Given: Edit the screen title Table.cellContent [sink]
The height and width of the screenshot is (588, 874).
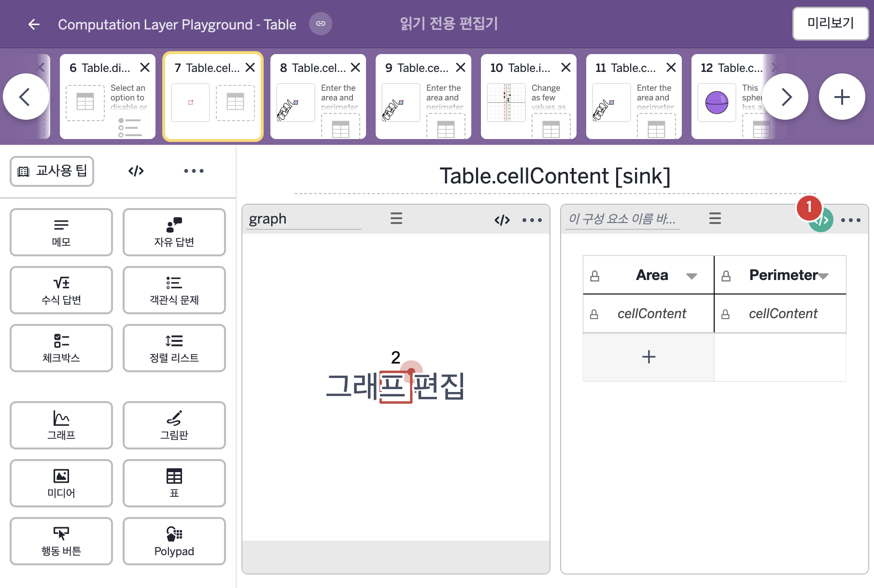Looking at the screenshot, I should coord(555,176).
